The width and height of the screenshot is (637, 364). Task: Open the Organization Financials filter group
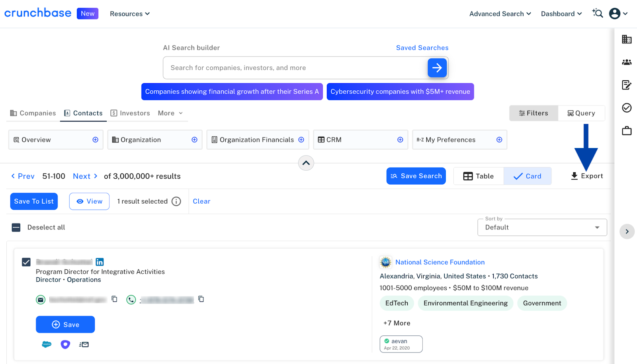click(x=258, y=140)
